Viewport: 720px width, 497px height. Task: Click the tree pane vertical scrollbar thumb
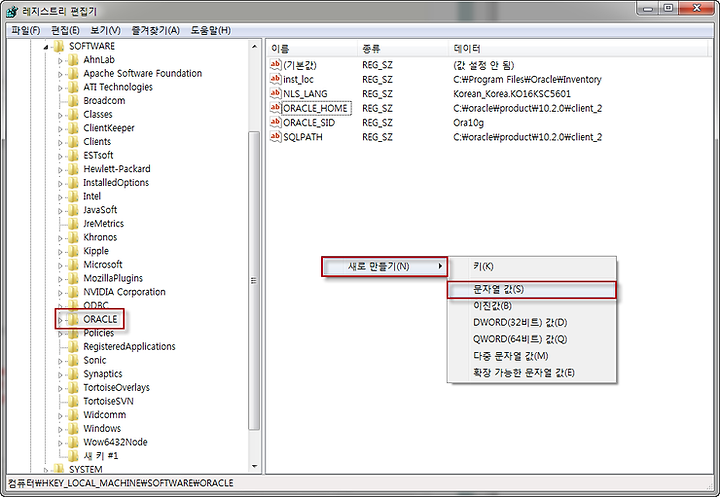254,281
